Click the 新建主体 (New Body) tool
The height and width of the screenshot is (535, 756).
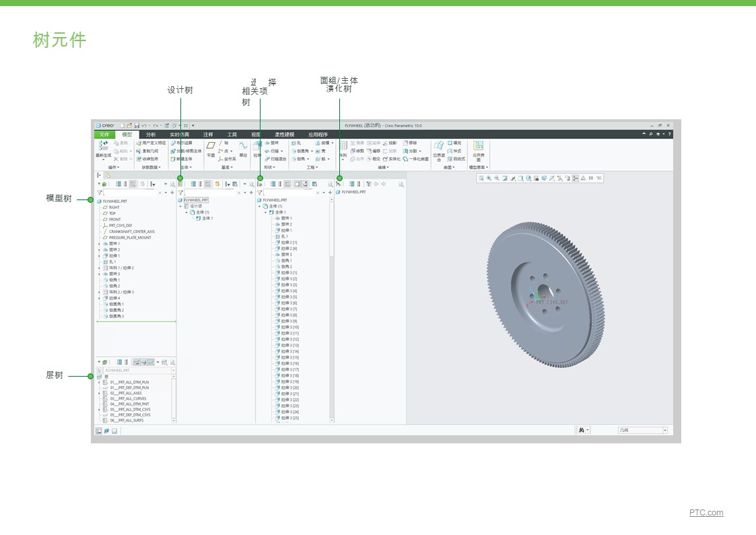181,159
